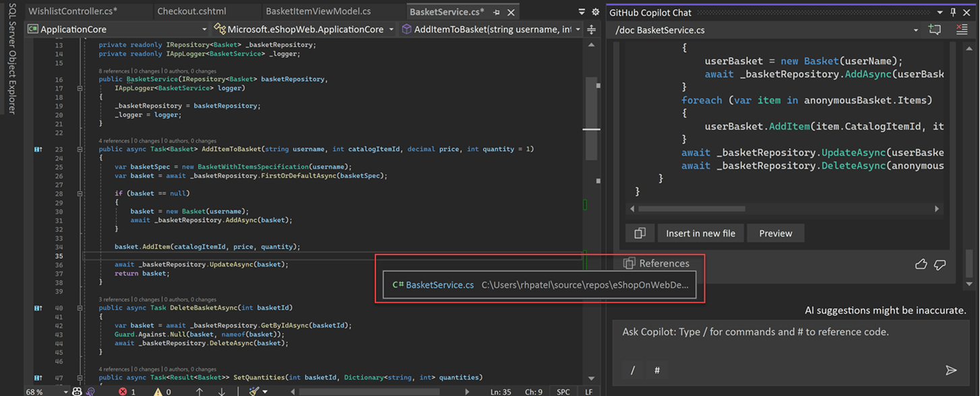Image resolution: width=980 pixels, height=396 pixels.
Task: Click the error count icon in status bar
Action: coord(124,391)
